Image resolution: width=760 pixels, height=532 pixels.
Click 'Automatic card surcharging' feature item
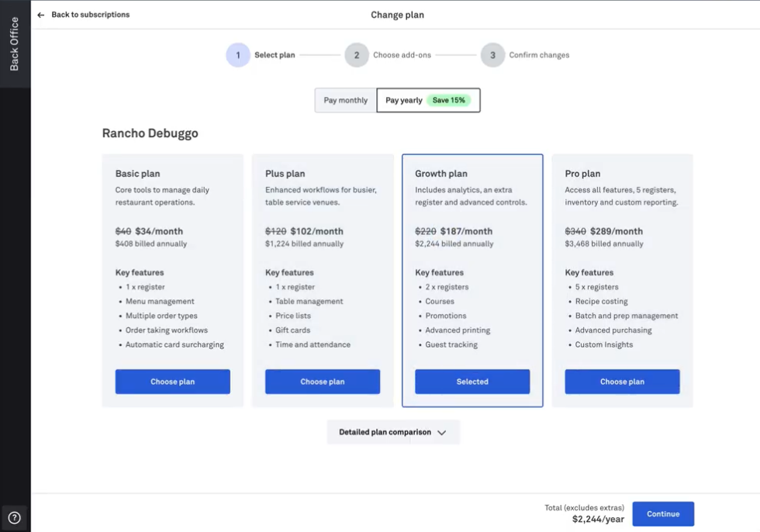pyautogui.click(x=174, y=345)
